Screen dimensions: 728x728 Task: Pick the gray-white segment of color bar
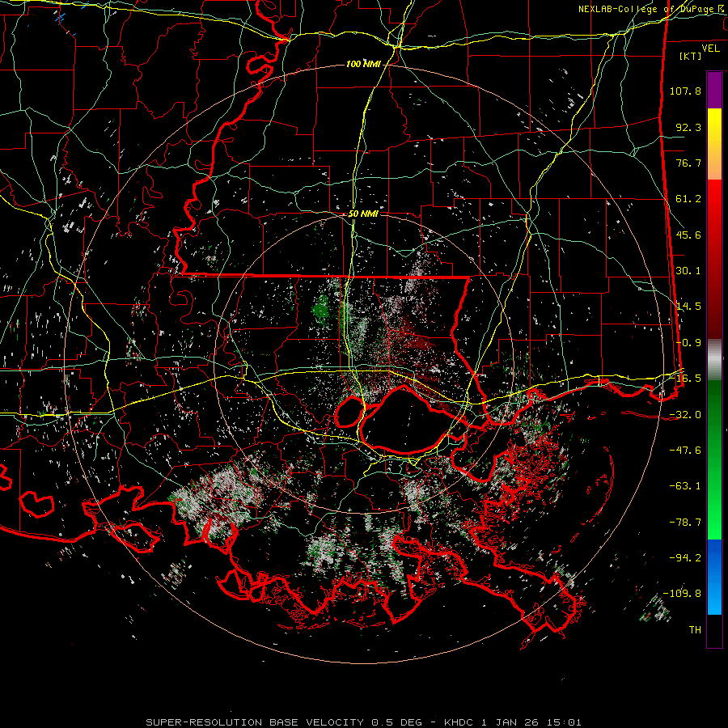tap(714, 360)
